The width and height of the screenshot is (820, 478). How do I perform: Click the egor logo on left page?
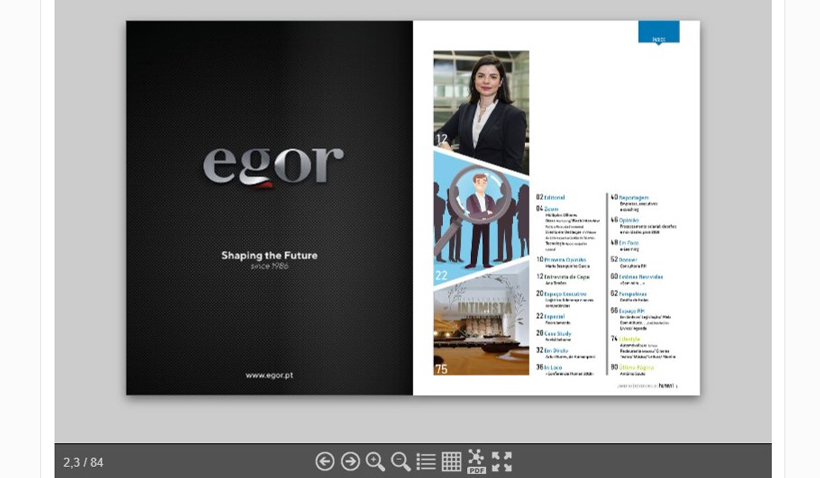click(x=273, y=166)
